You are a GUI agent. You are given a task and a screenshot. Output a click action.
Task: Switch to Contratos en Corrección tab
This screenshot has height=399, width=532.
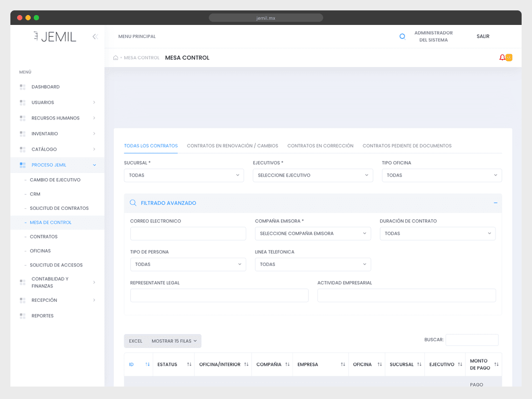320,146
